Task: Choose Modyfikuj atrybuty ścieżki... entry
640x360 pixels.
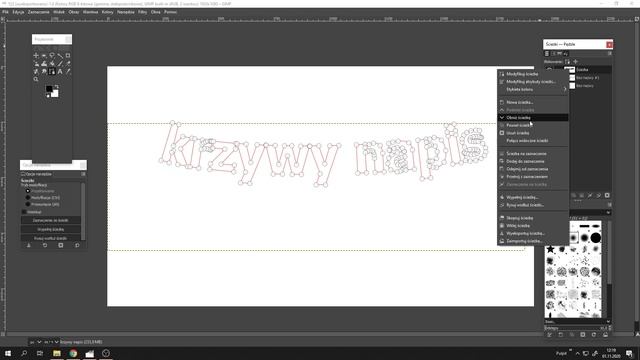Action: point(533,82)
